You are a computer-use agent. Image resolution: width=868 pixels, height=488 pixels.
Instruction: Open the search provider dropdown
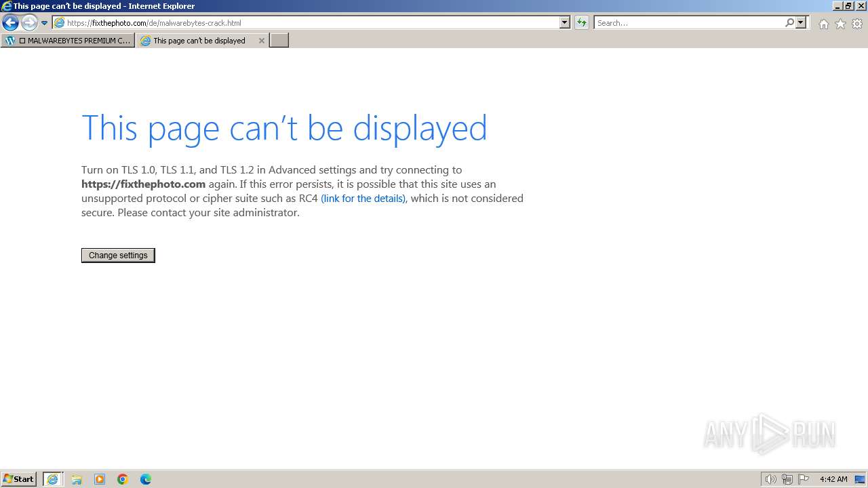point(801,23)
